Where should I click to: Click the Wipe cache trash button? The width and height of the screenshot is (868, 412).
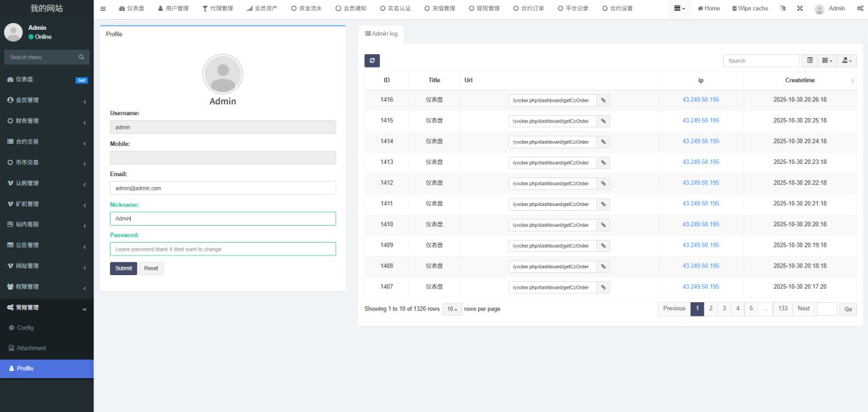pyautogui.click(x=750, y=9)
